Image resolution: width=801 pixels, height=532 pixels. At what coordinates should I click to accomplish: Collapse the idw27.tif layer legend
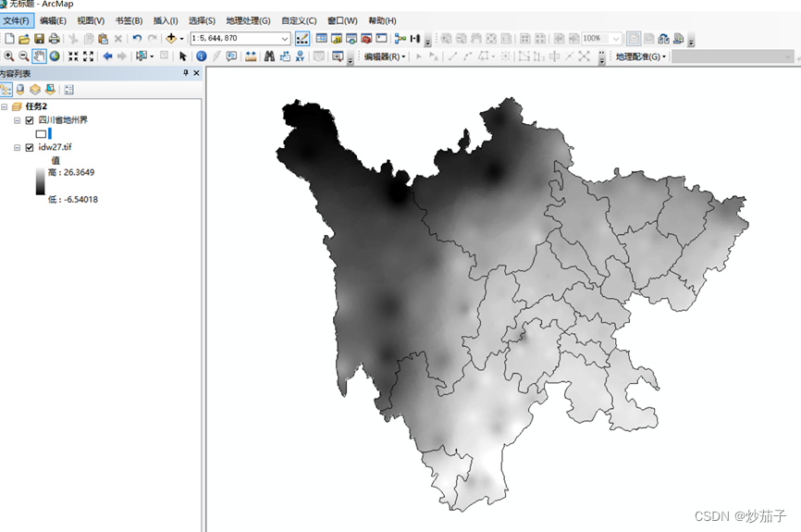[18, 147]
